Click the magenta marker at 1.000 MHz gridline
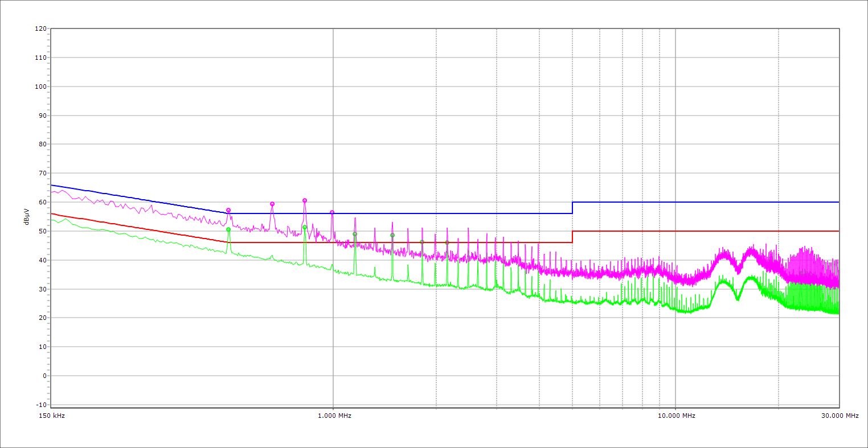The height and width of the screenshot is (448, 868). (x=332, y=212)
